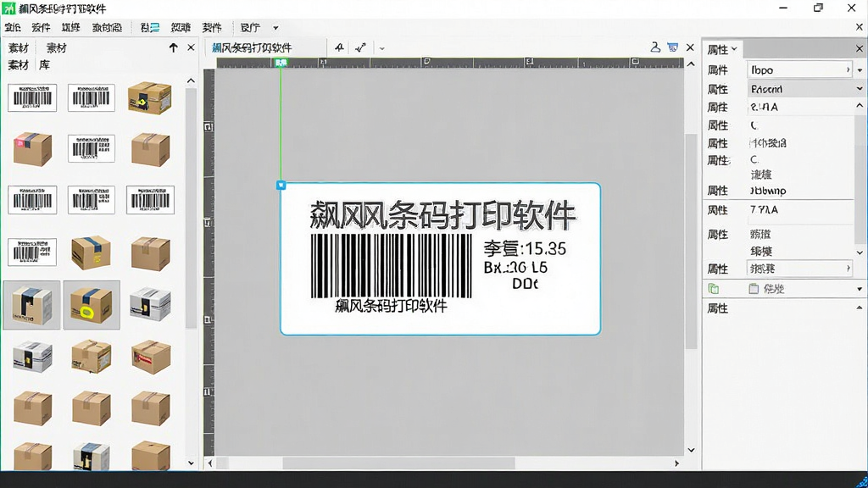This screenshot has width=868, height=488.
Task: Click the green app logo in the title bar
Action: point(8,8)
